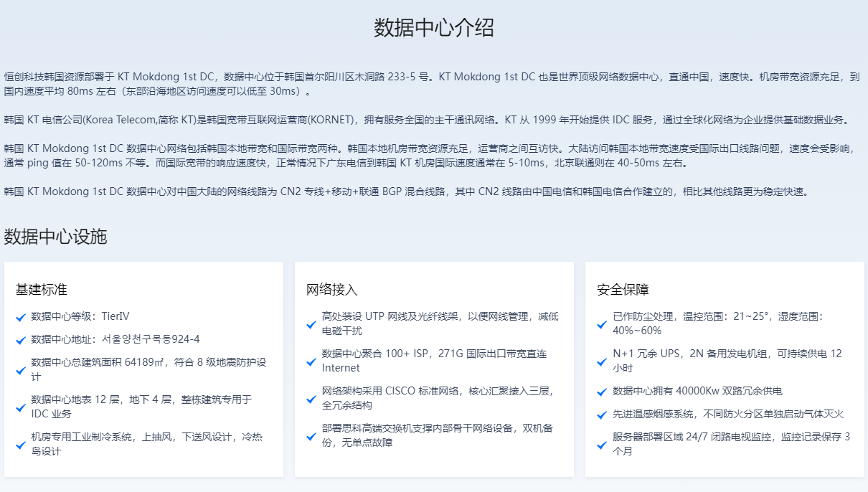The height and width of the screenshot is (492, 868).
Task: Click the 数据中心设施 section heading
Action: click(x=55, y=237)
